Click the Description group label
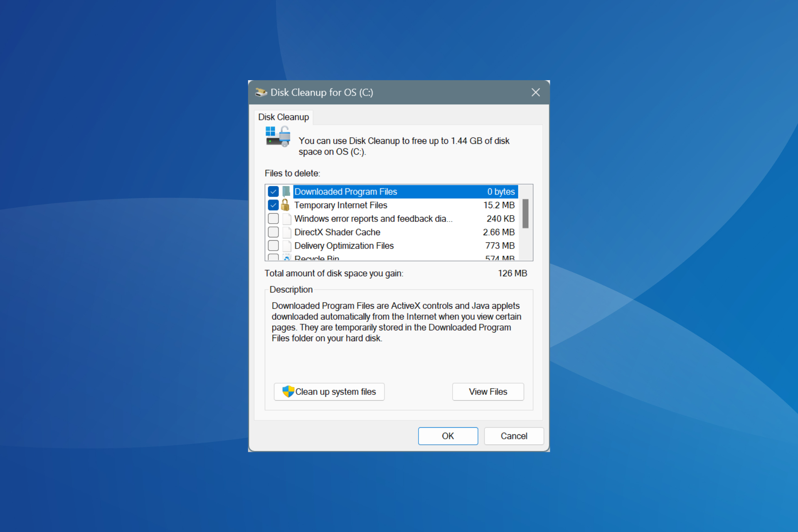798x532 pixels. pyautogui.click(x=291, y=290)
